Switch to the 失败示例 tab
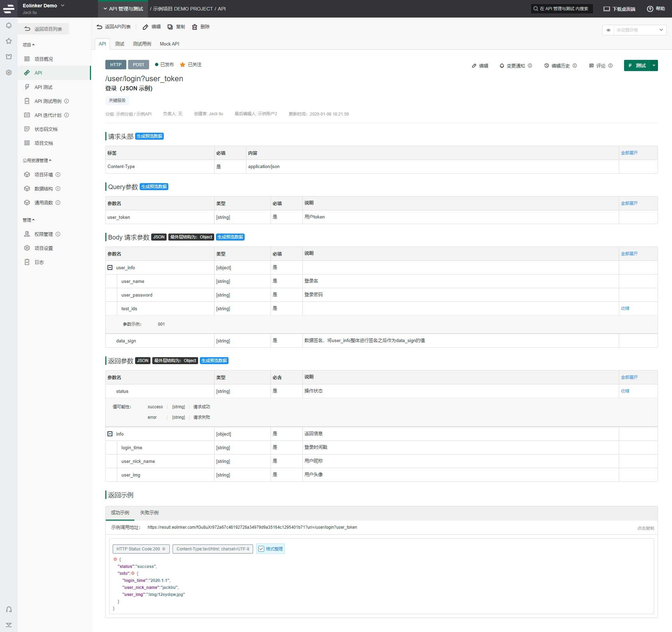Image resolution: width=672 pixels, height=632 pixels. 149,513
